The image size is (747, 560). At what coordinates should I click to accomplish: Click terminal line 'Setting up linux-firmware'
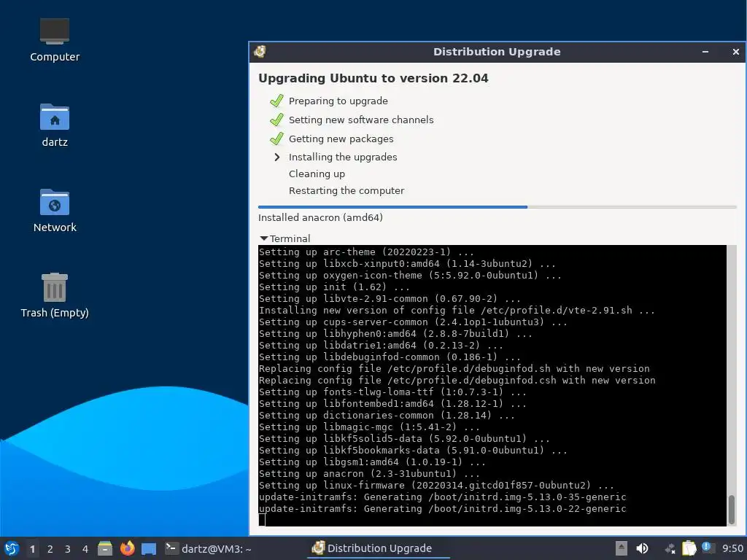coord(436,485)
